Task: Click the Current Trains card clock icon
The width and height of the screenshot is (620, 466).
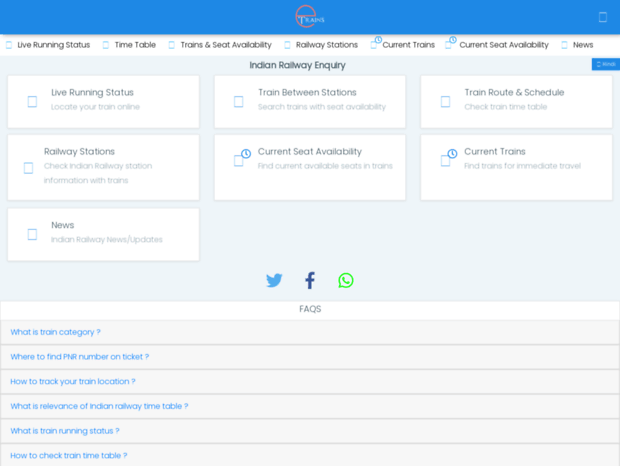Action: [452, 153]
